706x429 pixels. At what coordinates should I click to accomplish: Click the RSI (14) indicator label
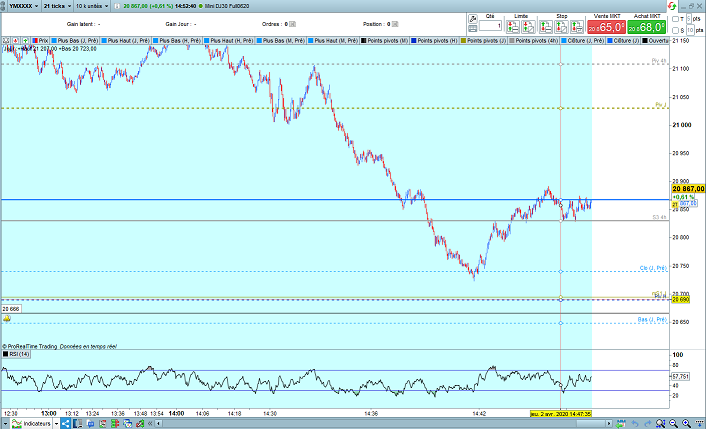coord(16,354)
